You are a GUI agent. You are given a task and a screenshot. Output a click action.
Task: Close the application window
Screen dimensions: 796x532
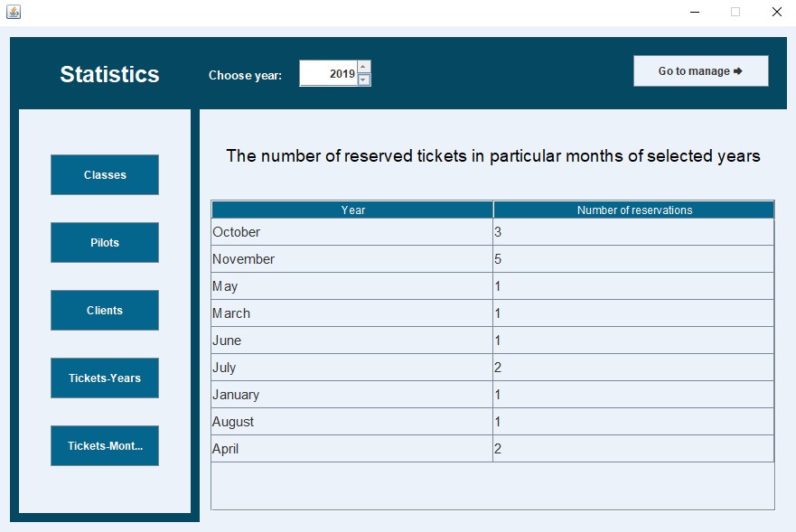coord(777,12)
